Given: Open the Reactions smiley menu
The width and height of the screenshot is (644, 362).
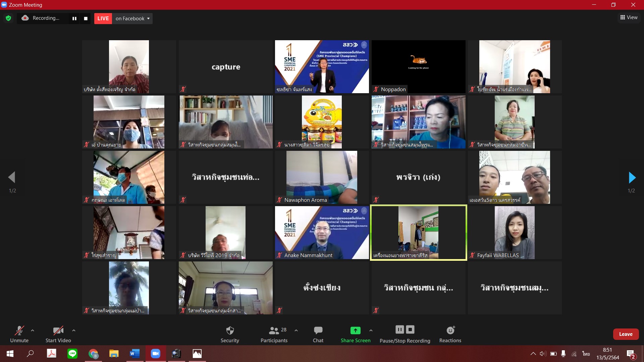Looking at the screenshot, I should point(450,334).
